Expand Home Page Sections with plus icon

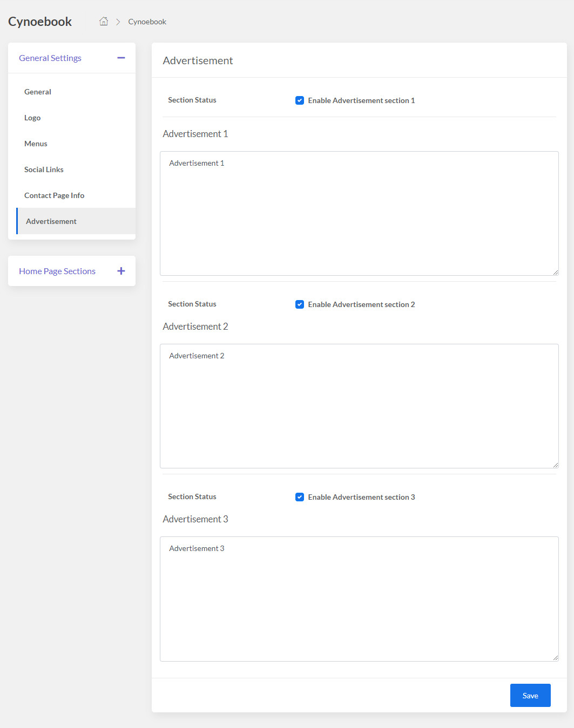121,271
